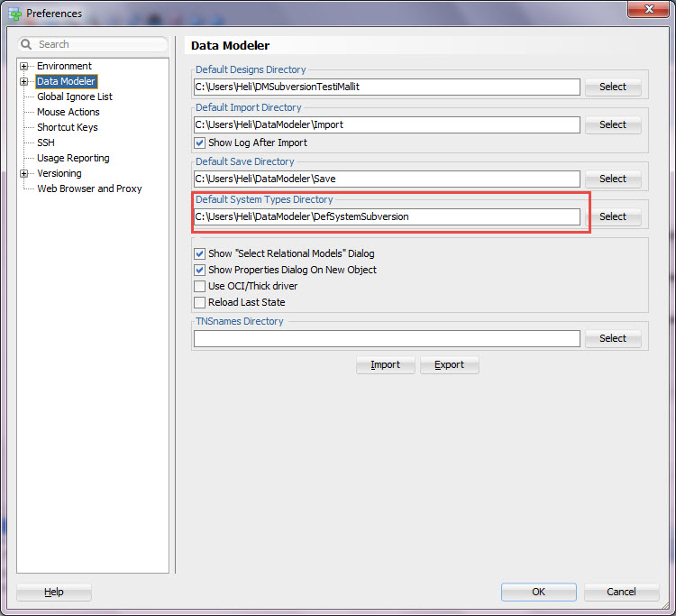Uncheck Show Properties Dialog On New Object
Viewport: 676px width, 616px height.
pyautogui.click(x=200, y=270)
